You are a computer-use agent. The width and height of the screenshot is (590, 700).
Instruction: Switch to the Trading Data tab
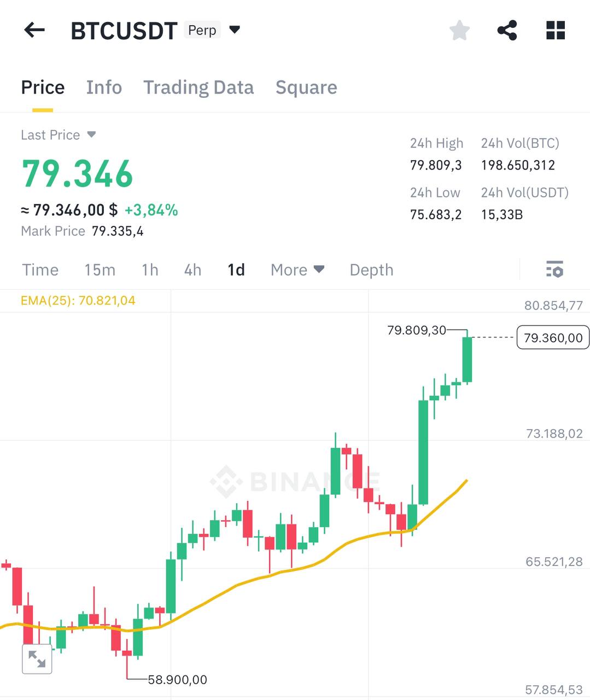point(198,87)
